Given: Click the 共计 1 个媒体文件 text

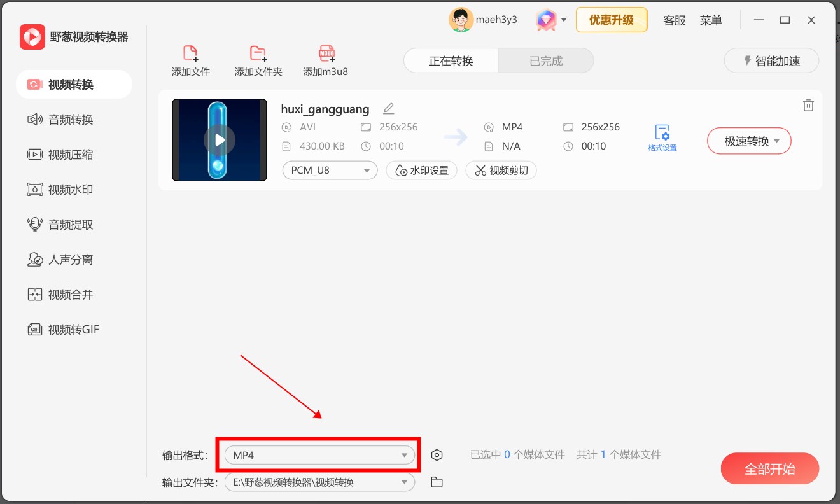Looking at the screenshot, I should pyautogui.click(x=619, y=455).
